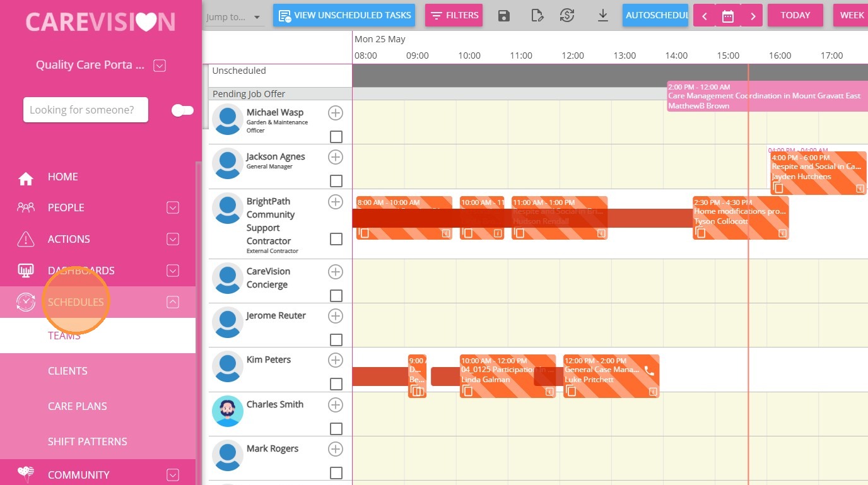Open the calendar date picker icon
868x485 pixels.
click(728, 16)
